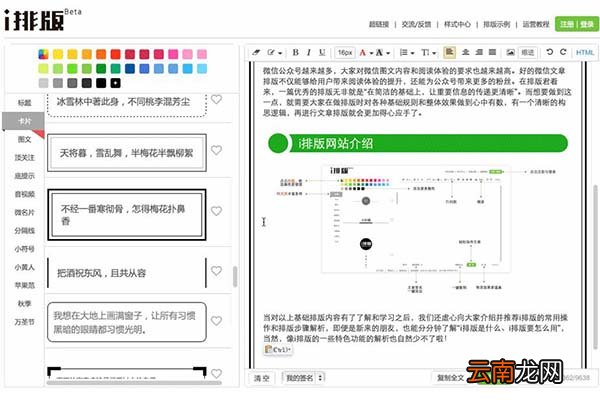Open the 排版示例 link

coord(497,24)
